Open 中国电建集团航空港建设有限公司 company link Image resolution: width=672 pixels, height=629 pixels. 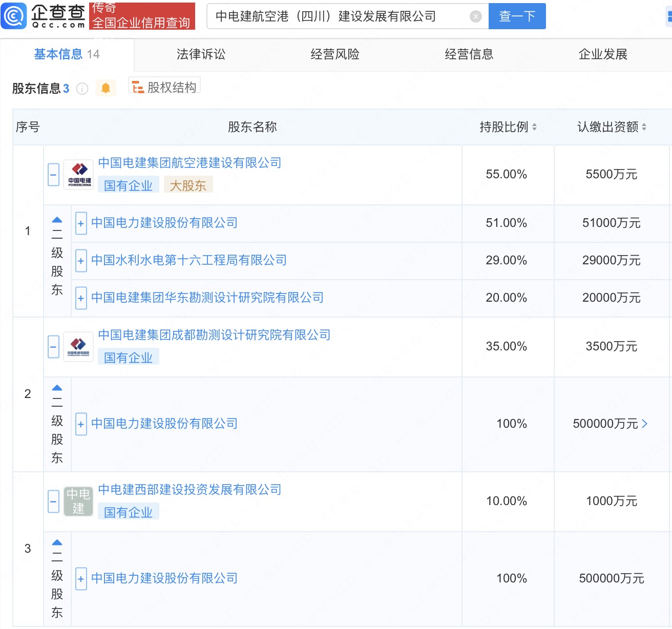click(x=190, y=163)
